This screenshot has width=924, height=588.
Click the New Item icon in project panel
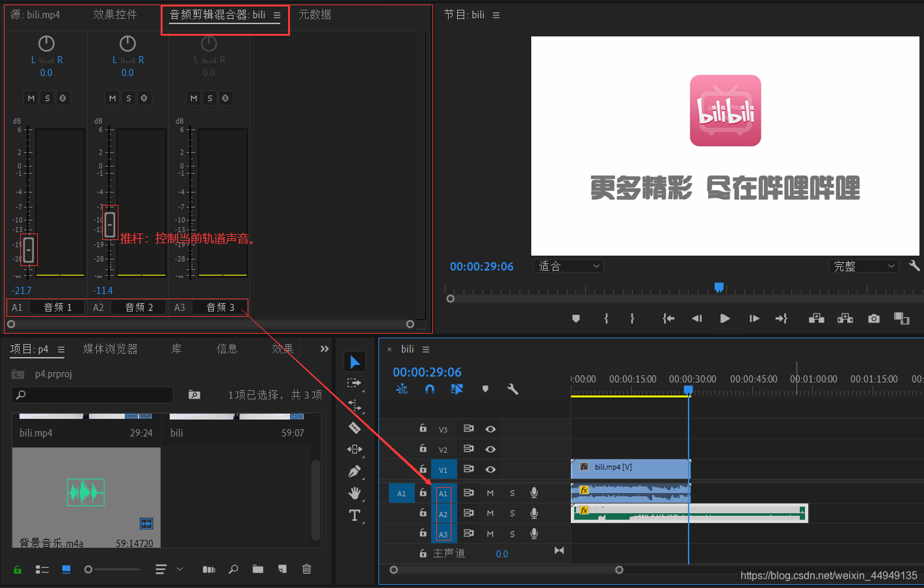(282, 569)
